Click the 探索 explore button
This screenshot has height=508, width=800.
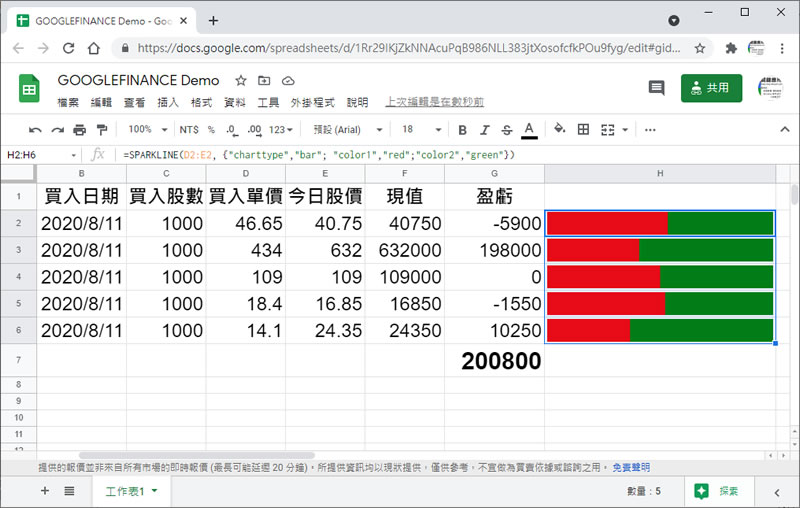coord(716,491)
